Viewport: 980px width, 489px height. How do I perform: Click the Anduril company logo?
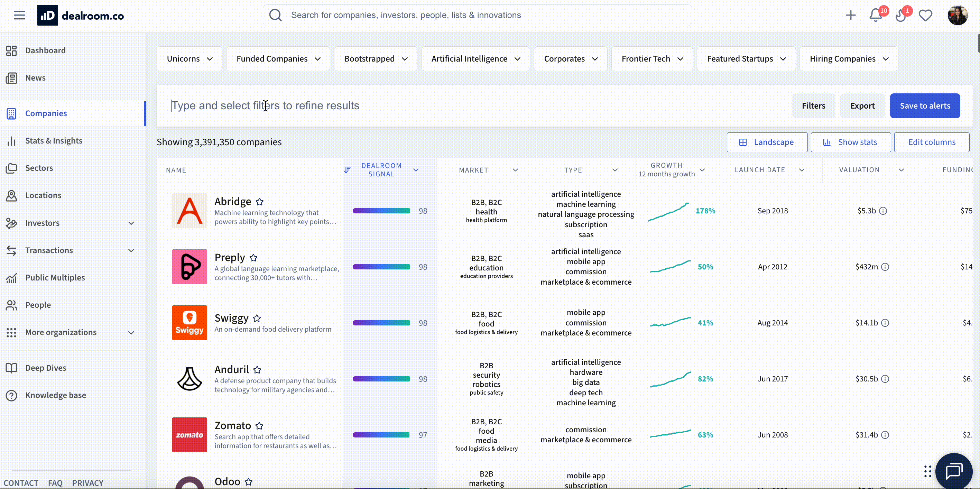pos(189,379)
